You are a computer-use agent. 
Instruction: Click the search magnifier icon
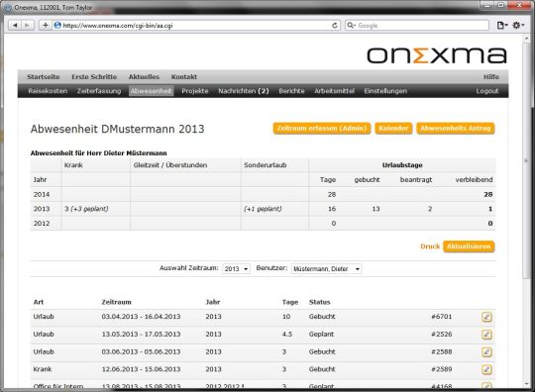pyautogui.click(x=351, y=25)
